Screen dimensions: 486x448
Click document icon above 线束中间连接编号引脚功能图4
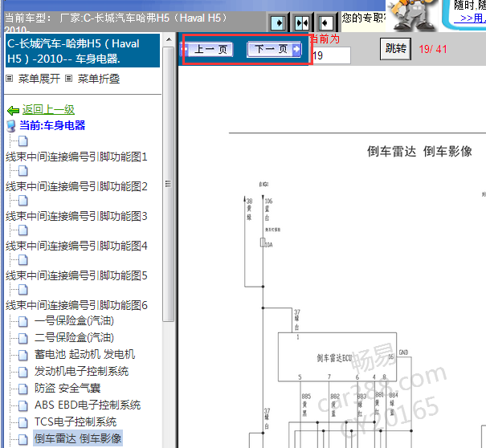[x=23, y=230]
